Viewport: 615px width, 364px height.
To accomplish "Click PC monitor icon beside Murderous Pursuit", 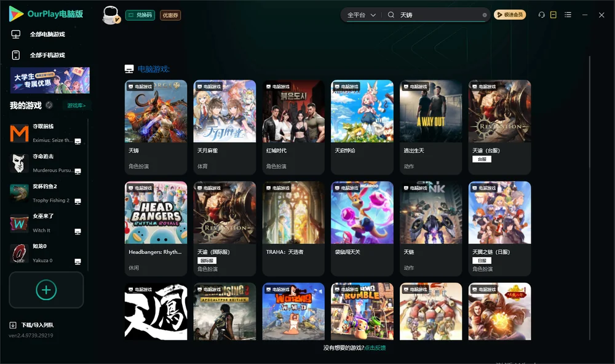I will pos(77,172).
